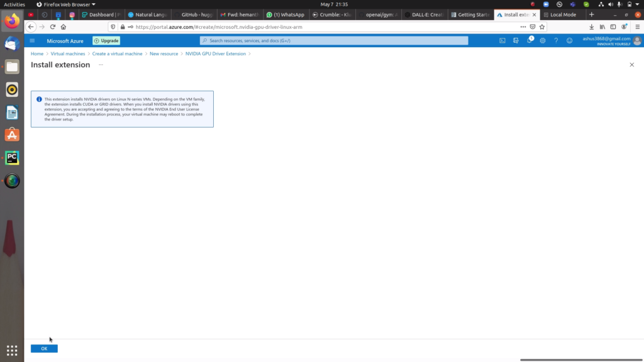
Task: Open Azure help panel
Action: click(557, 40)
